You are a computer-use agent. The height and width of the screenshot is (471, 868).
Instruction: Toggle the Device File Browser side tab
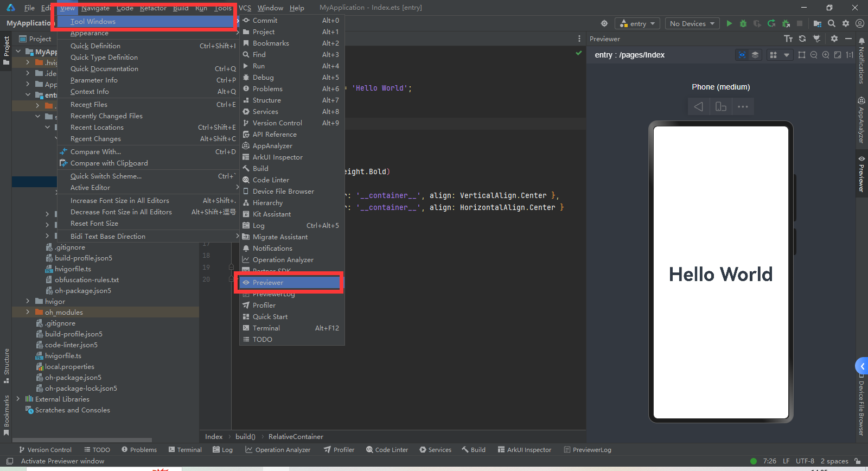click(861, 405)
